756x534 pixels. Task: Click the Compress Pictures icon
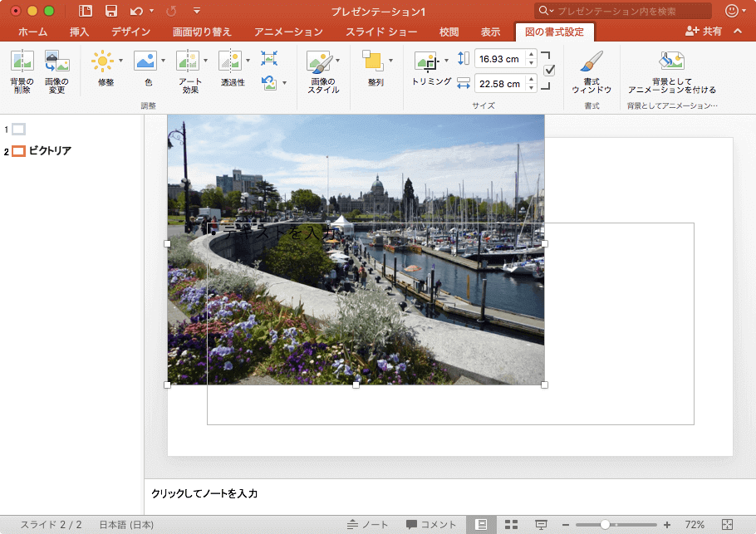(x=269, y=58)
